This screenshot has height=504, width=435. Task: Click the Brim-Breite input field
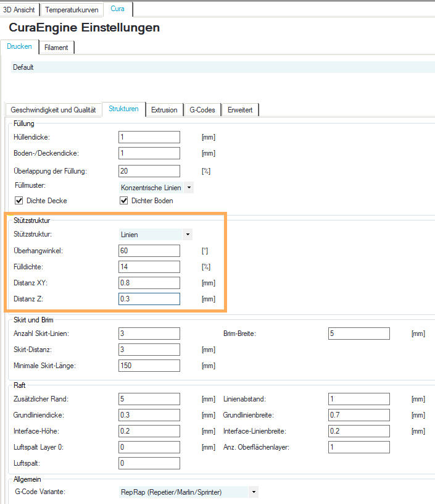[x=359, y=334]
